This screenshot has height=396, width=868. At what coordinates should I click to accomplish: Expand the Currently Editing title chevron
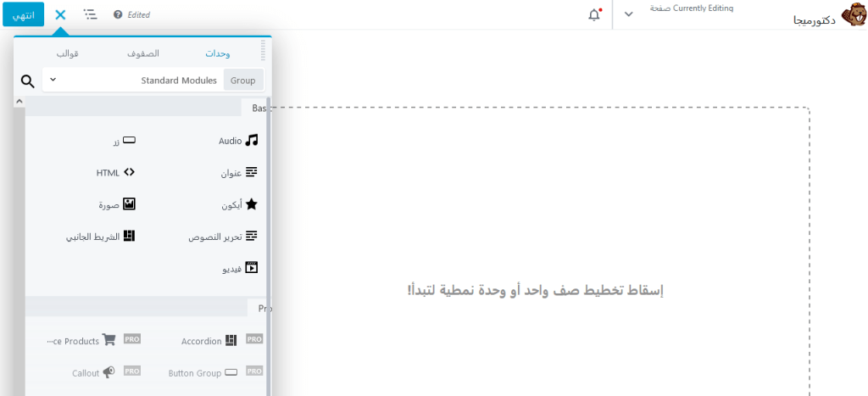(628, 14)
